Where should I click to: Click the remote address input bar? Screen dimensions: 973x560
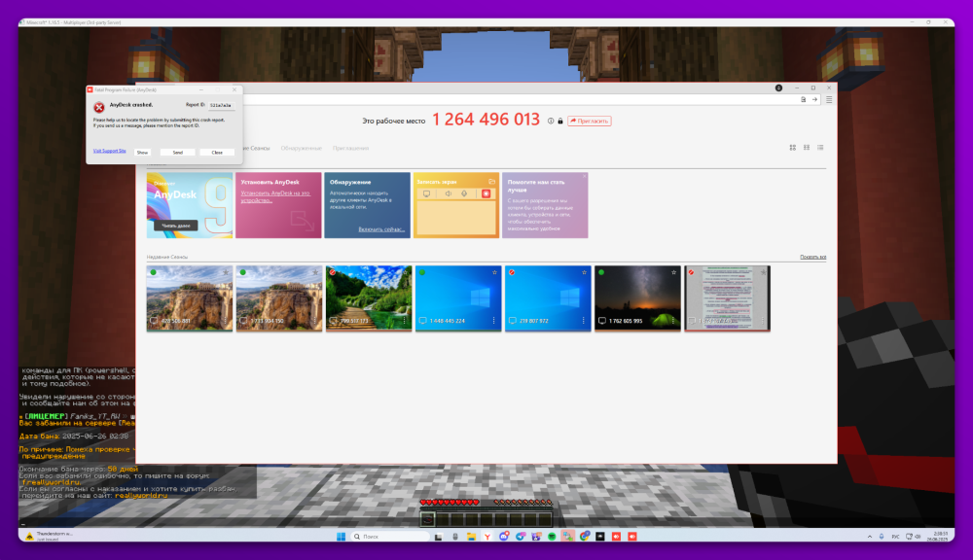[x=519, y=99]
